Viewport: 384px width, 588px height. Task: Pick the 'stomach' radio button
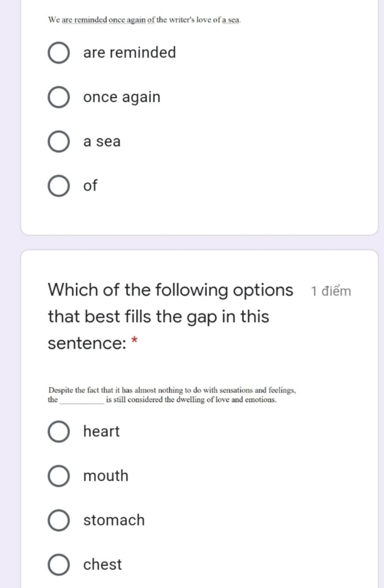[x=58, y=520]
